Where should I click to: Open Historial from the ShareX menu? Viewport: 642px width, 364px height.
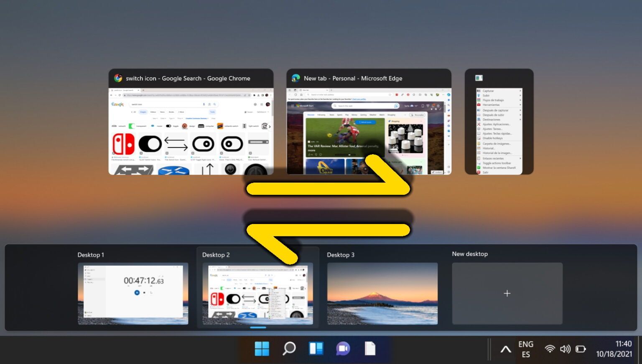click(x=488, y=148)
